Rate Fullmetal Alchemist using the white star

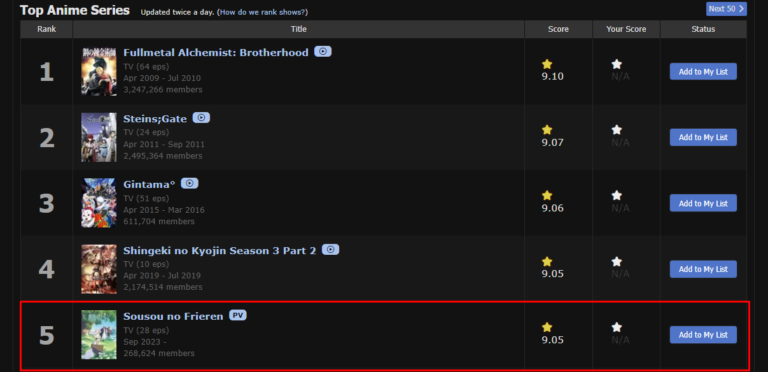[617, 64]
